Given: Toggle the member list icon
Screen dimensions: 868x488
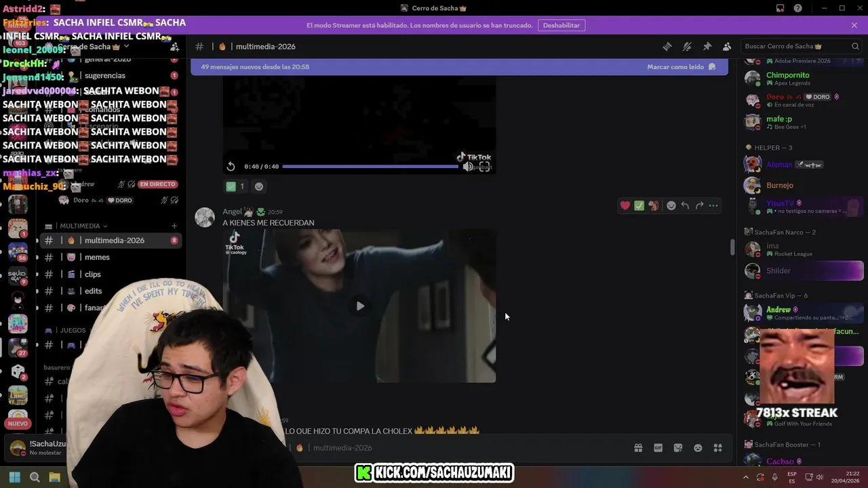Looking at the screenshot, I should [727, 47].
